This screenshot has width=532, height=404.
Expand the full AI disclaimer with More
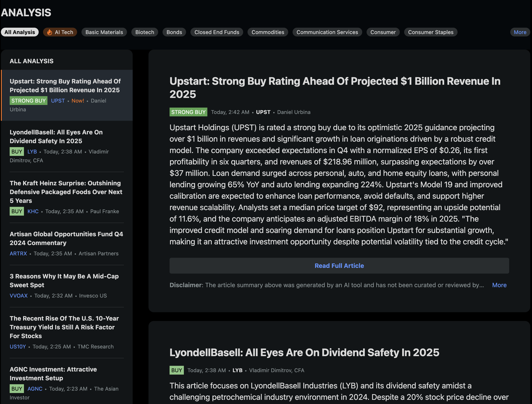pyautogui.click(x=499, y=285)
